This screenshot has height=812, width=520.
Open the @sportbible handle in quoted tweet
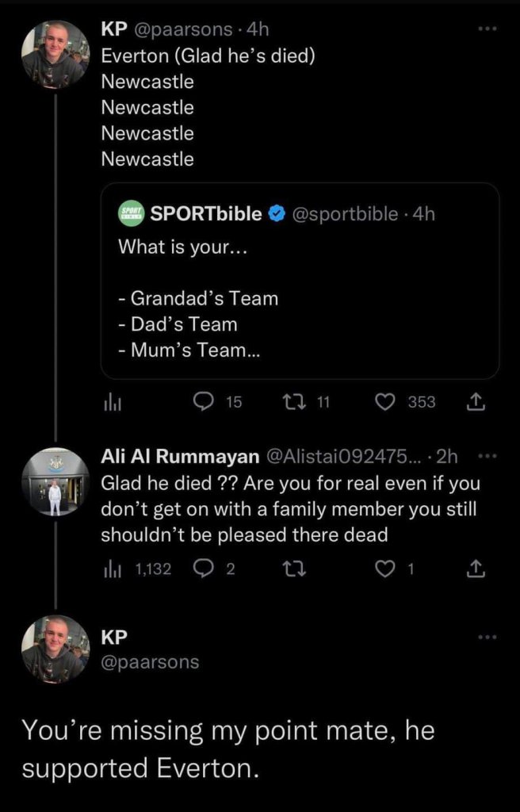[x=346, y=214]
